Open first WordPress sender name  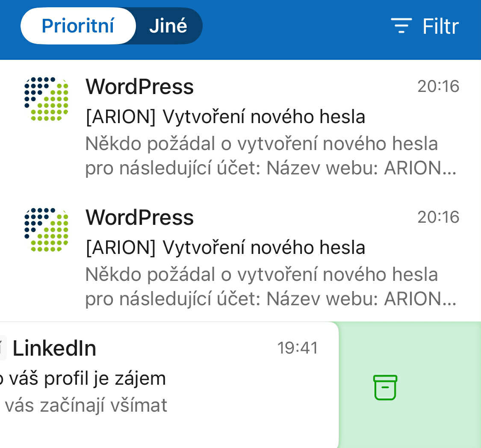point(139,87)
